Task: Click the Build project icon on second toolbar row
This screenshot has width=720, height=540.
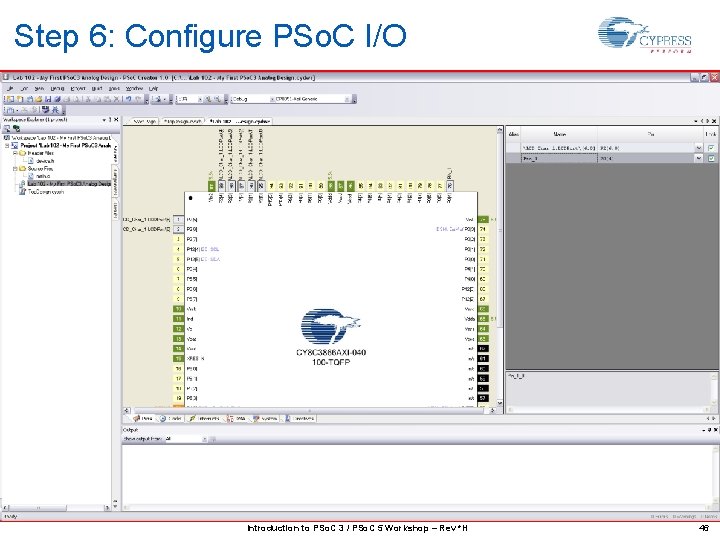Action: click(10, 110)
